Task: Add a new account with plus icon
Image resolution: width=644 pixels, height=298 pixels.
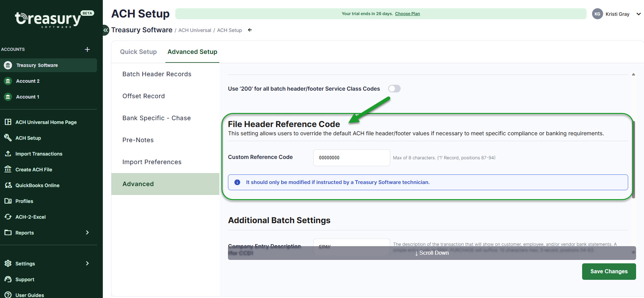Action: point(87,49)
